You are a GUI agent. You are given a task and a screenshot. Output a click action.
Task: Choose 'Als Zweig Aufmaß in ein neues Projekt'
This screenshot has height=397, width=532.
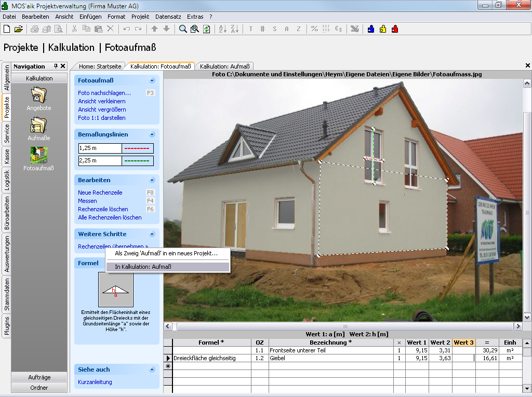click(168, 253)
